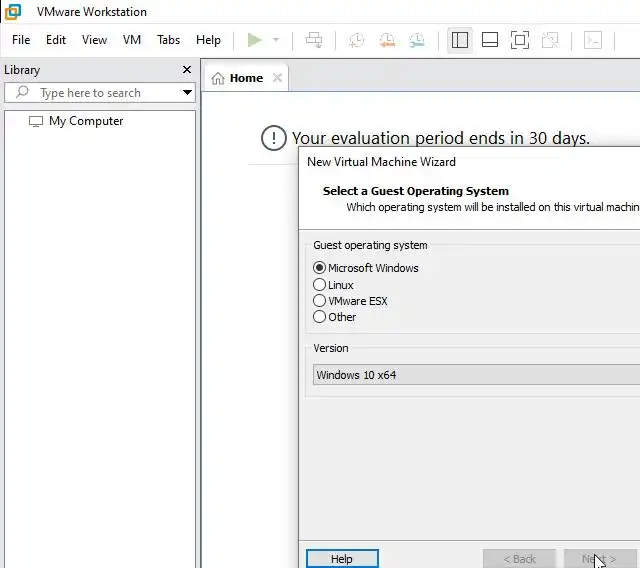Screen dimensions: 640x568
Task: Open the File menu
Action: click(21, 40)
